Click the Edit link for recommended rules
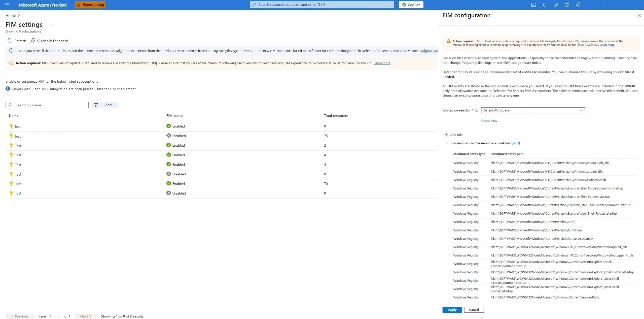Screen dimensions: 644x319 pos(516,143)
